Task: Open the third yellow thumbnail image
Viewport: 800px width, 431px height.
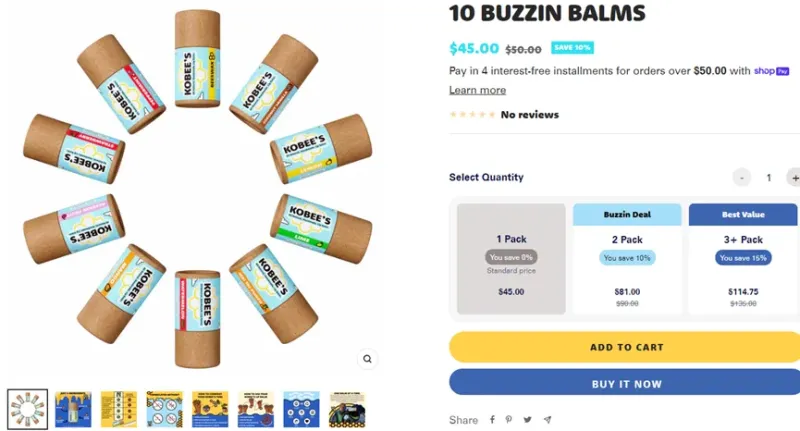Action: coord(119,409)
